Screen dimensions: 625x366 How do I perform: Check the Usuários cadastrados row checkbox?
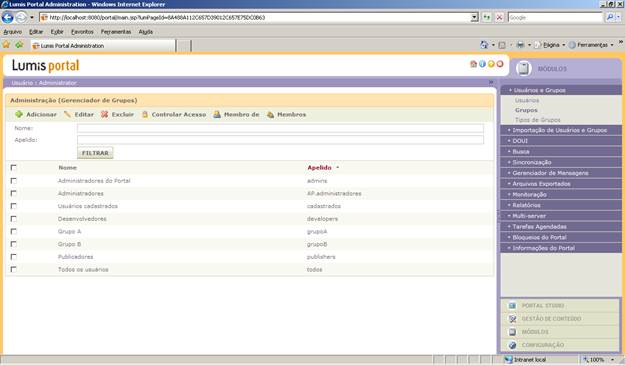14,206
